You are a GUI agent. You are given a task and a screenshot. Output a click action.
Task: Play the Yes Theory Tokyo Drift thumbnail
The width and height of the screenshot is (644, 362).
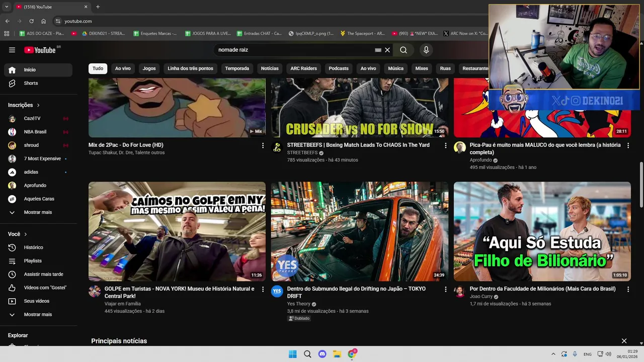pos(360,231)
